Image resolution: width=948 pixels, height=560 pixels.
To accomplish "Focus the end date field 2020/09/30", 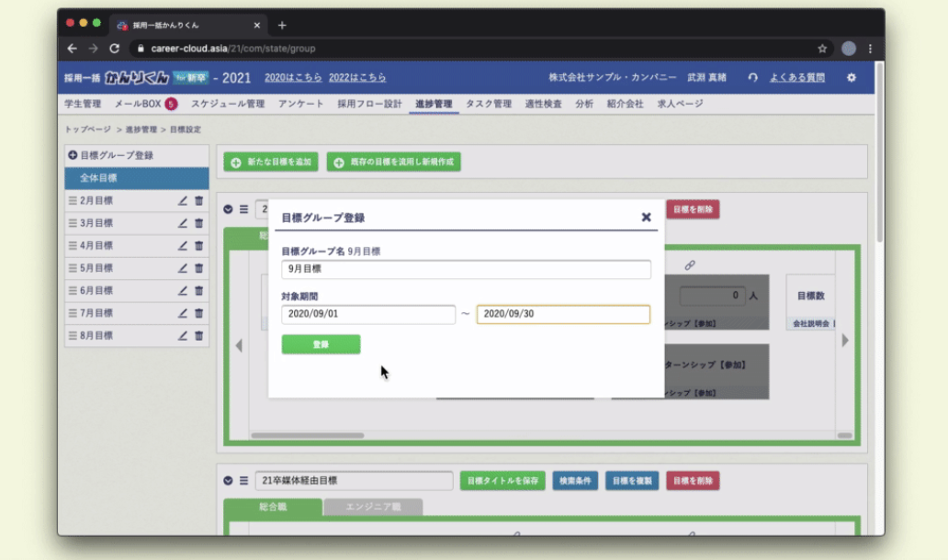I will tap(563, 314).
